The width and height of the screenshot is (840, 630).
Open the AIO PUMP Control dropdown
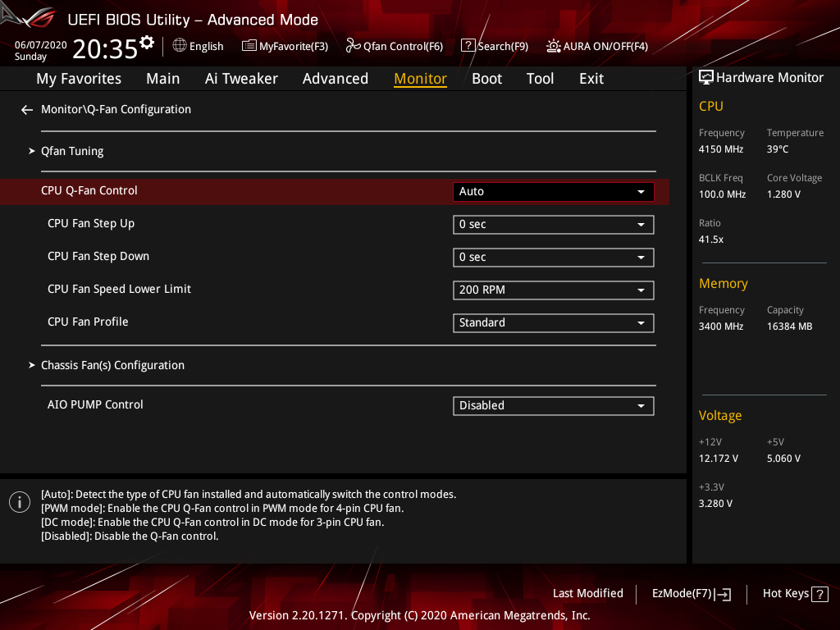coord(554,405)
